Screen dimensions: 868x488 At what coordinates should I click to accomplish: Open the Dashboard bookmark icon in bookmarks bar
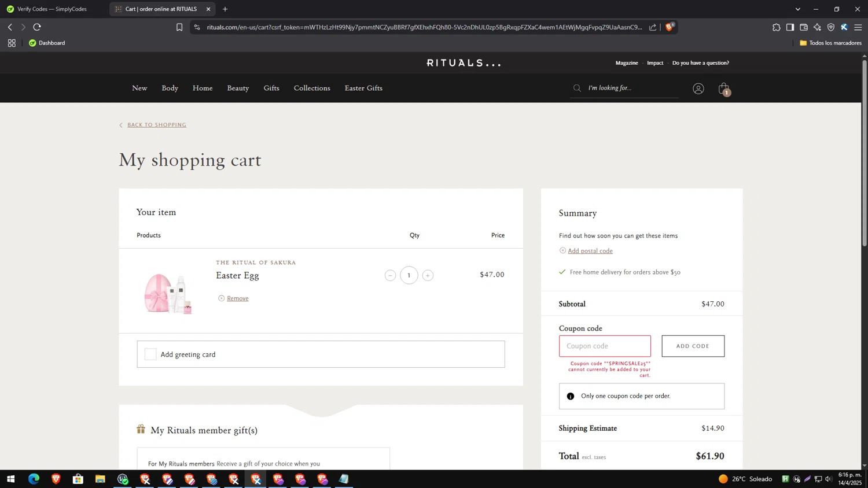coord(32,43)
